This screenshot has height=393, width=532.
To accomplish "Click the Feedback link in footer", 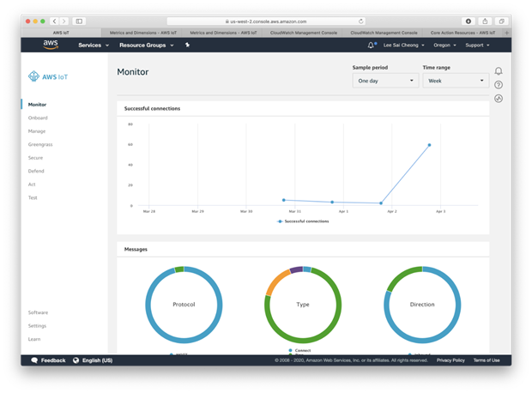I will (x=53, y=360).
